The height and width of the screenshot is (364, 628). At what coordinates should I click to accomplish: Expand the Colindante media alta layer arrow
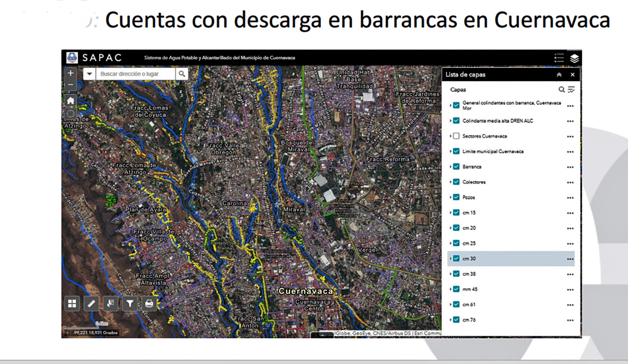(451, 120)
